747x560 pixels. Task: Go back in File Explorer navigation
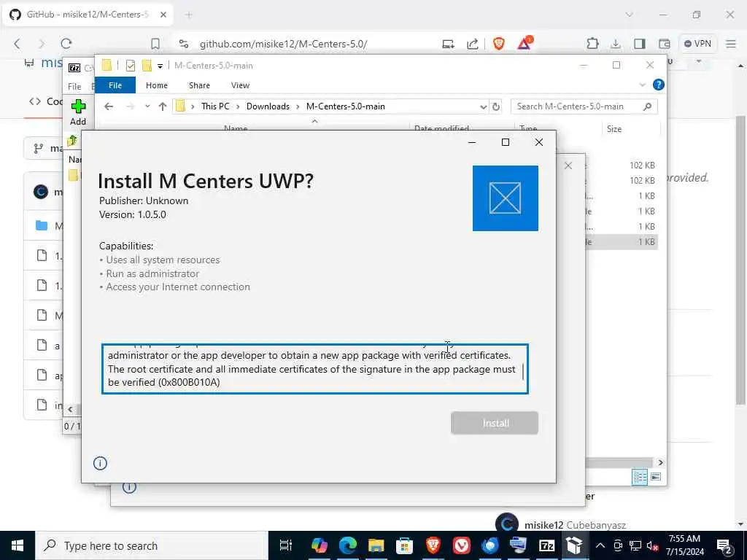(109, 106)
